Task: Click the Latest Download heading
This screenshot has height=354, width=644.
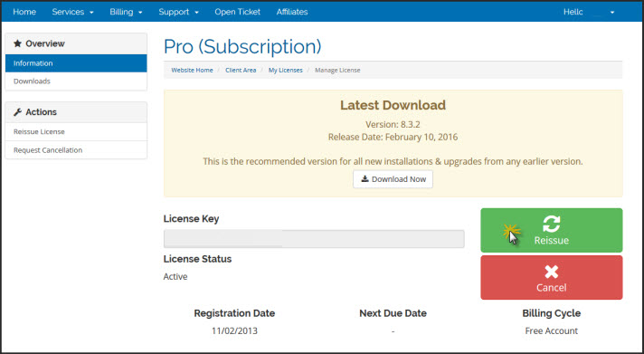Action: pyautogui.click(x=393, y=105)
